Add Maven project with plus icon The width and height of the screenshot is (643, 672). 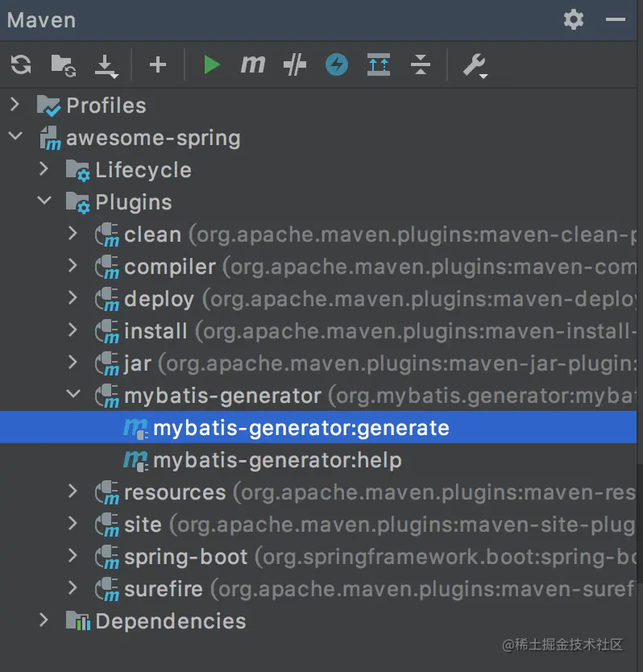[x=158, y=65]
